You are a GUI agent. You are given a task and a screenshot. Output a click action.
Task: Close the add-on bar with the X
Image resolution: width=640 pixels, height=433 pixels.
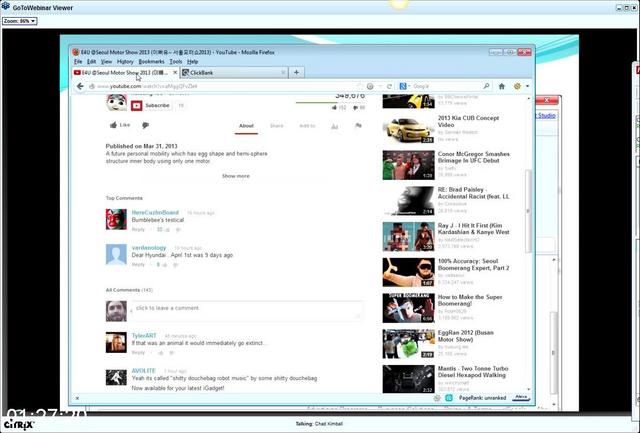point(77,398)
